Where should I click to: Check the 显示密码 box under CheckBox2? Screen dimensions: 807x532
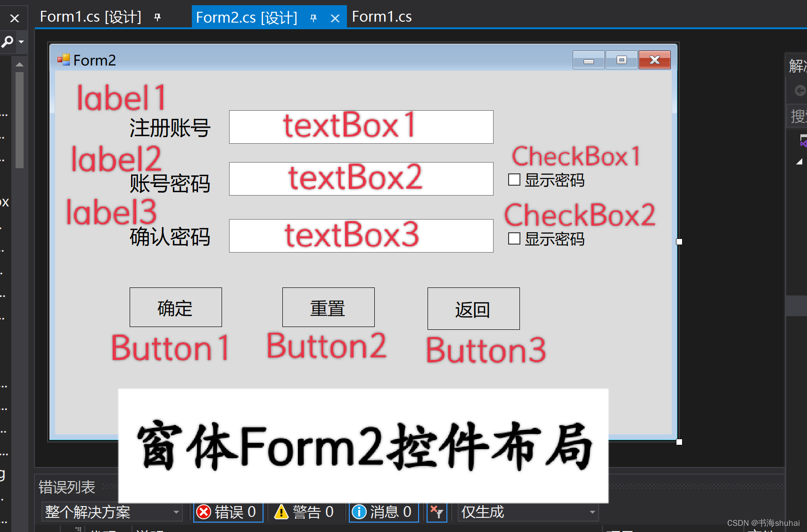(x=514, y=238)
